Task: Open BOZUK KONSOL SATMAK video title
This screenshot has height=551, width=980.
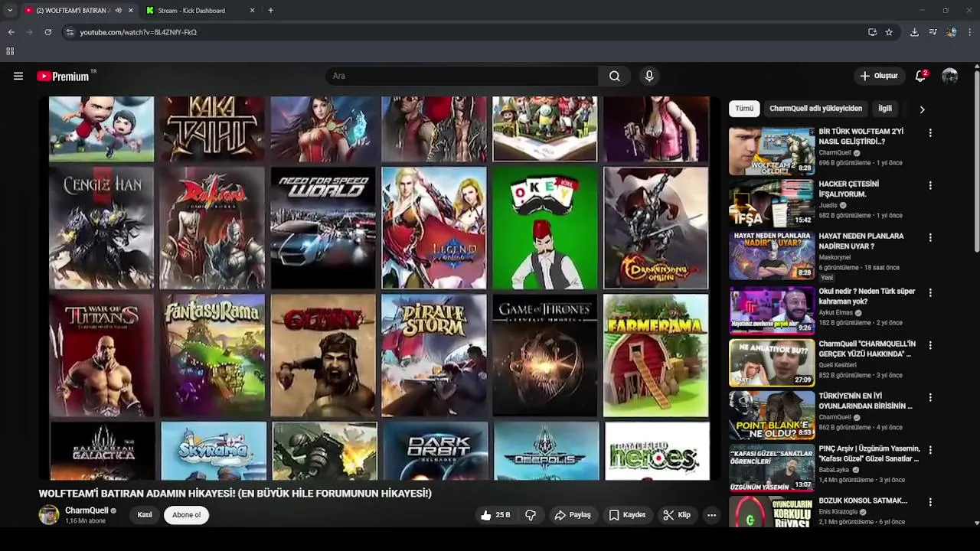Action: point(863,500)
